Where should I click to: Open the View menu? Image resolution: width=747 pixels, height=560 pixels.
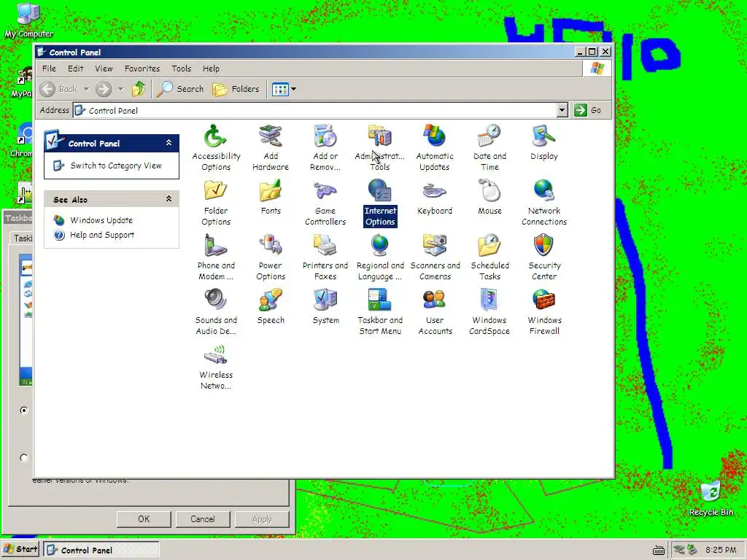[x=104, y=69]
